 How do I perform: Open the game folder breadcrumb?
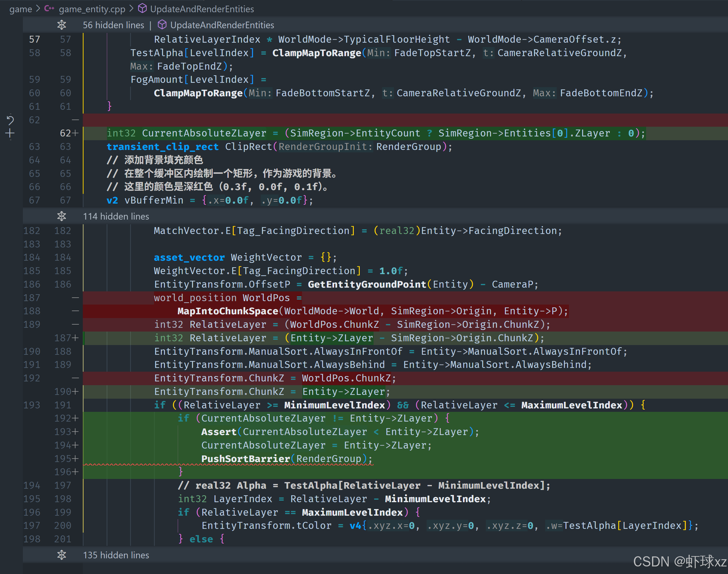point(20,9)
